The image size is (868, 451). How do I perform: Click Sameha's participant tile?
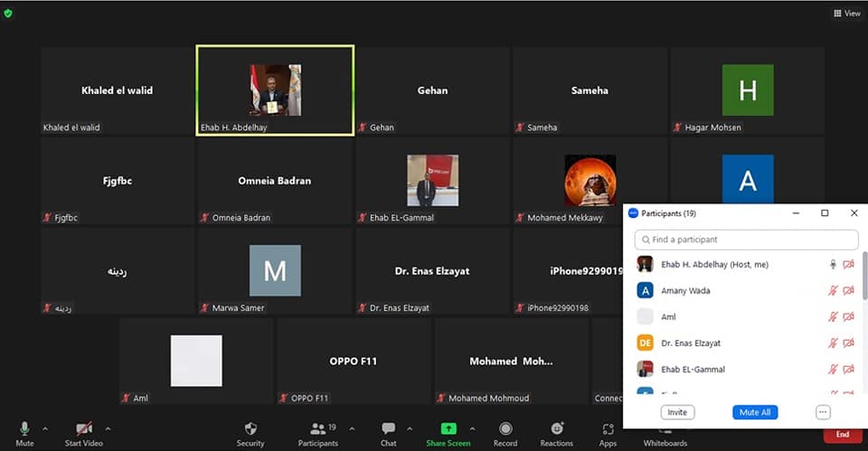[590, 90]
